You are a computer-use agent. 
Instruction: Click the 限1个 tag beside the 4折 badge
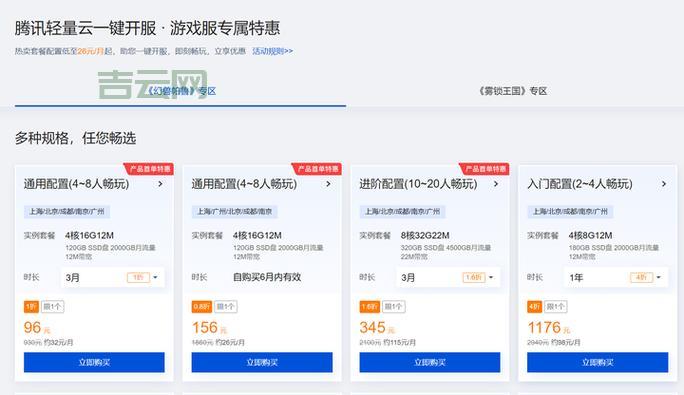556,306
